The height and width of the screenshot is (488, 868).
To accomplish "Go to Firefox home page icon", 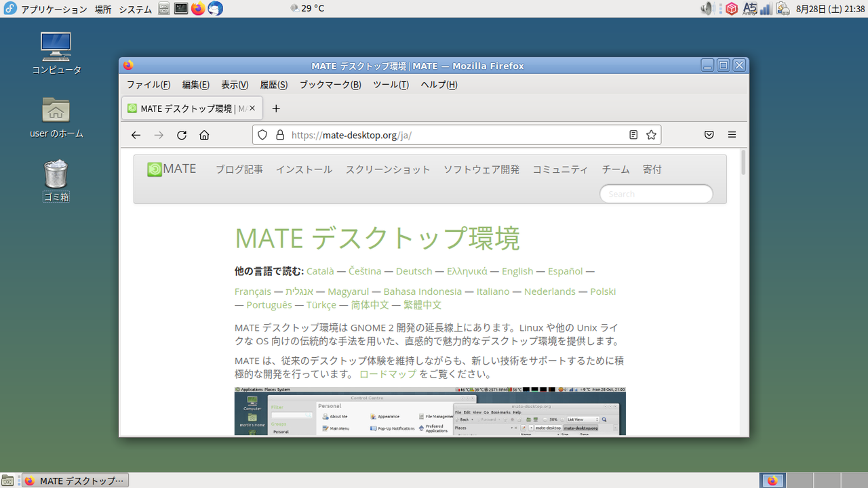I will click(204, 135).
